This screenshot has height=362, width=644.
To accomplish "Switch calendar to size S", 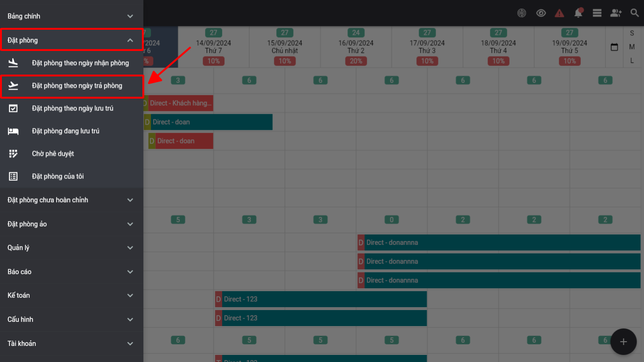I will (632, 33).
